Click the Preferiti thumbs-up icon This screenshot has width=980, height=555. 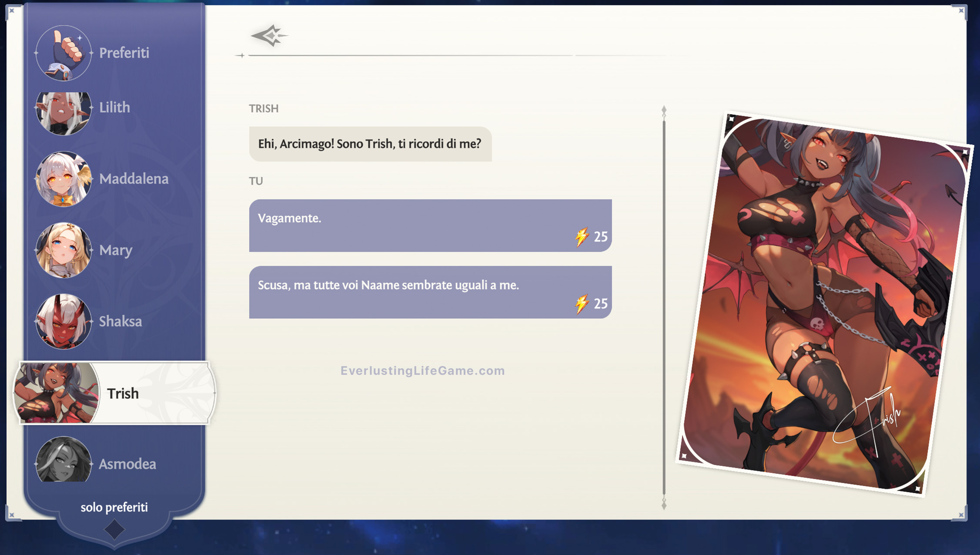click(x=64, y=53)
